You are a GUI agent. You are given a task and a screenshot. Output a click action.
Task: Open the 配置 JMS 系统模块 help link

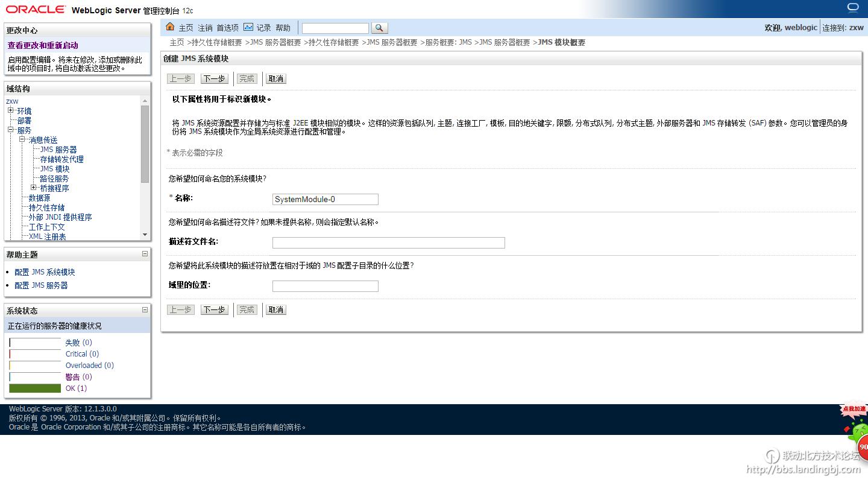click(43, 271)
